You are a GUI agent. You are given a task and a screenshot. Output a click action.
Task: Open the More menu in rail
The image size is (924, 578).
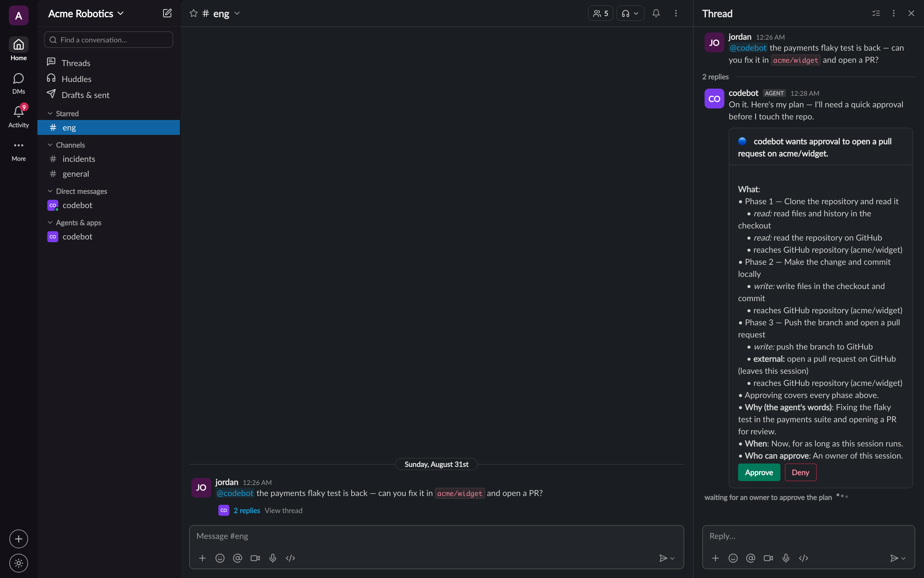pos(18,151)
